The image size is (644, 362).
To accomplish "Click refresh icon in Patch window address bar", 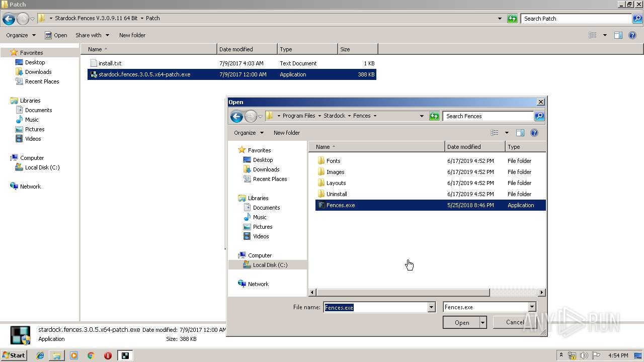I will pyautogui.click(x=512, y=19).
